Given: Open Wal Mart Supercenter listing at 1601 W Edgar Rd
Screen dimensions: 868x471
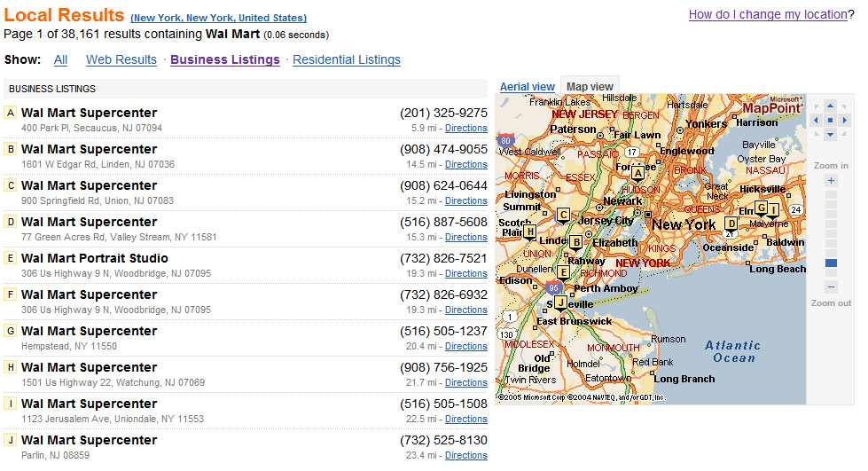Looking at the screenshot, I should pyautogui.click(x=90, y=149).
